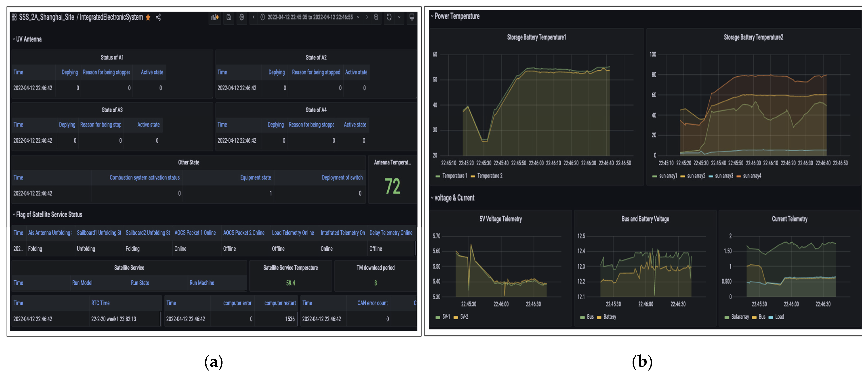Cycle view mode with the monitor icon
The image size is (868, 376).
411,17
